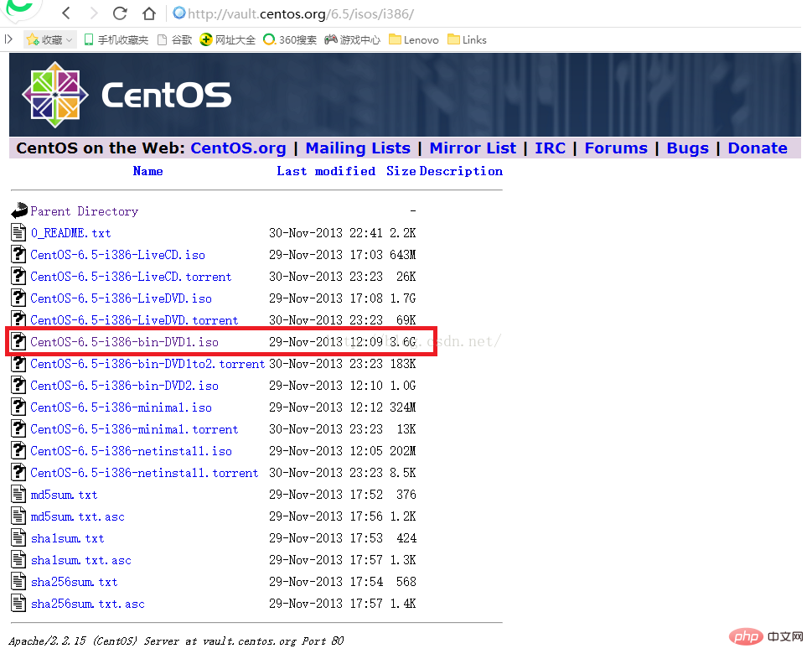Download CentOS-6.5-i386-minimal.torrent

pos(134,429)
